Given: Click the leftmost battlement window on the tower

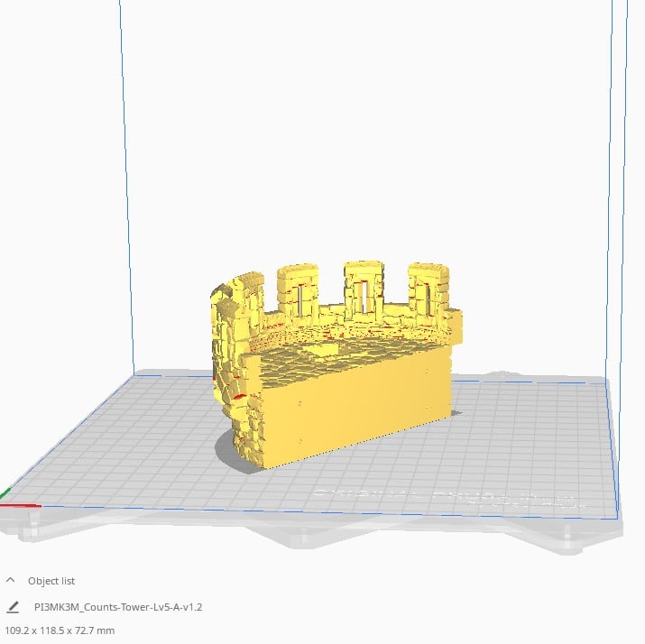Looking at the screenshot, I should coord(297,295).
